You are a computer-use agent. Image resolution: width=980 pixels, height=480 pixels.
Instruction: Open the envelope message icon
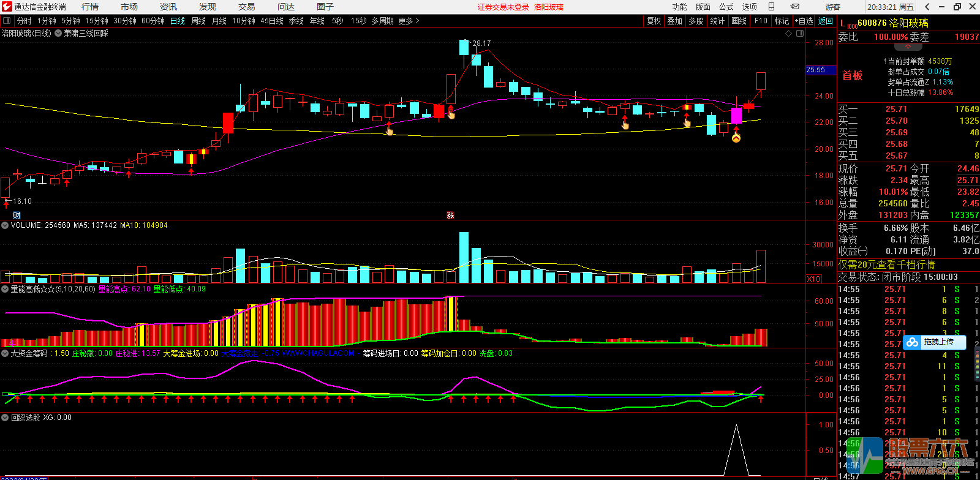point(795,7)
